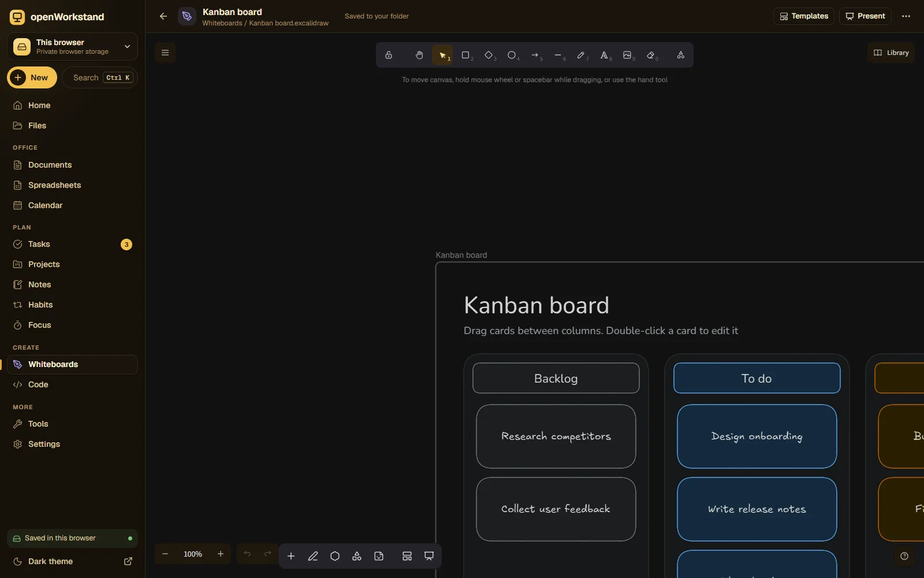Click the layout grid icon in bottom toolbar

[407, 556]
